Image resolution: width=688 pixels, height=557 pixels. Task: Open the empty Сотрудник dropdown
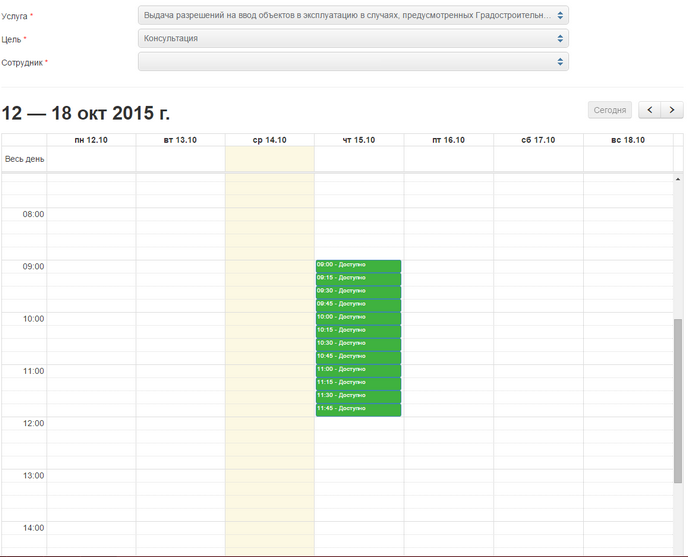353,62
